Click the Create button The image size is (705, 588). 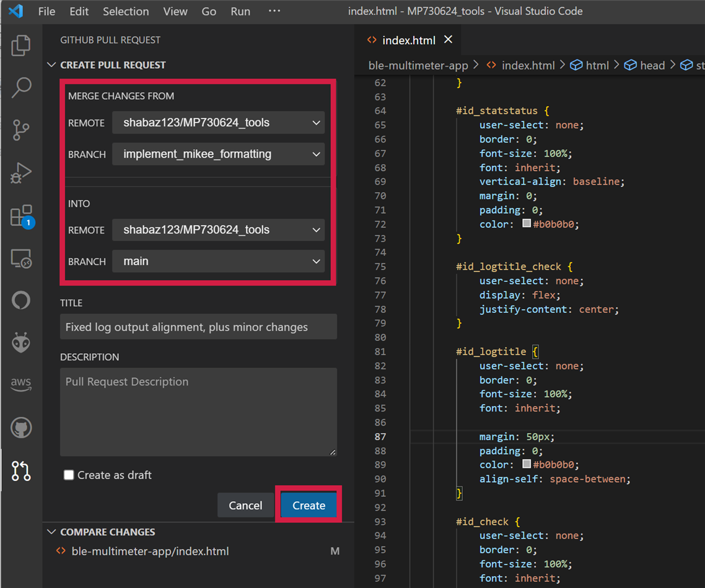click(x=309, y=506)
